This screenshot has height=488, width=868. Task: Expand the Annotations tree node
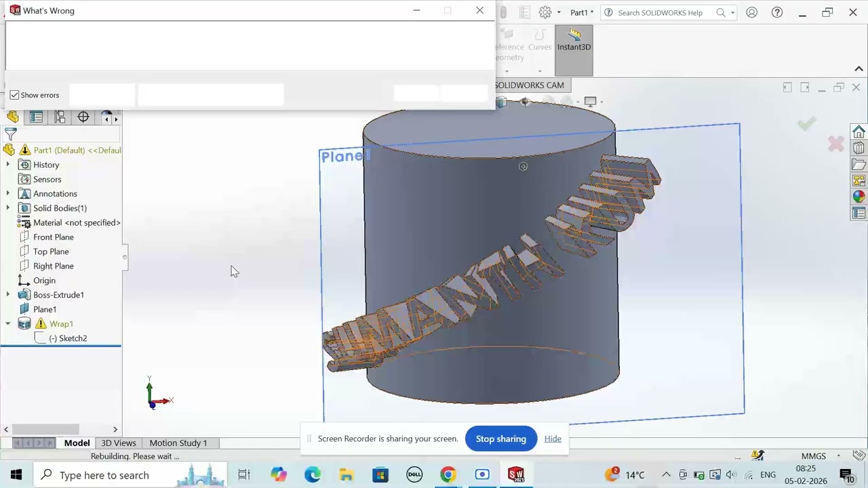[x=8, y=194]
